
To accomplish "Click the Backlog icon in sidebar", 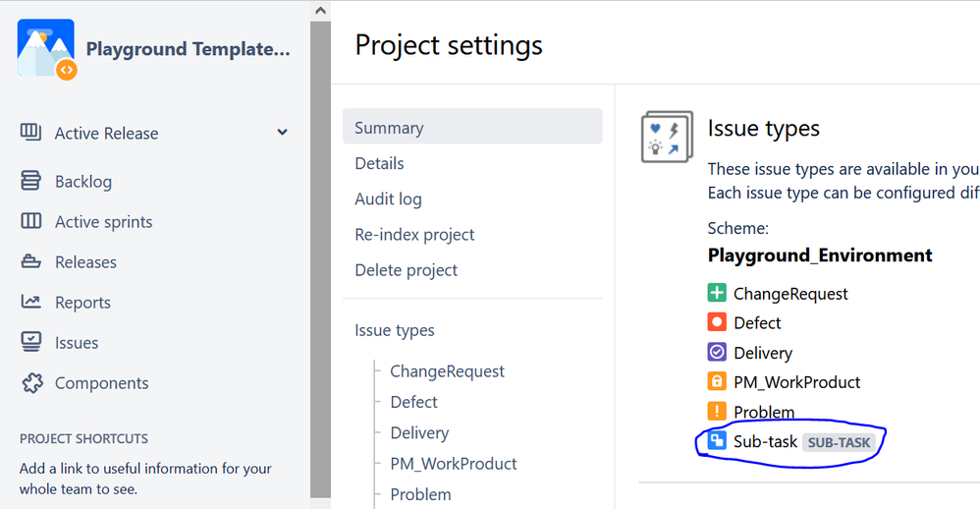I will pyautogui.click(x=31, y=182).
